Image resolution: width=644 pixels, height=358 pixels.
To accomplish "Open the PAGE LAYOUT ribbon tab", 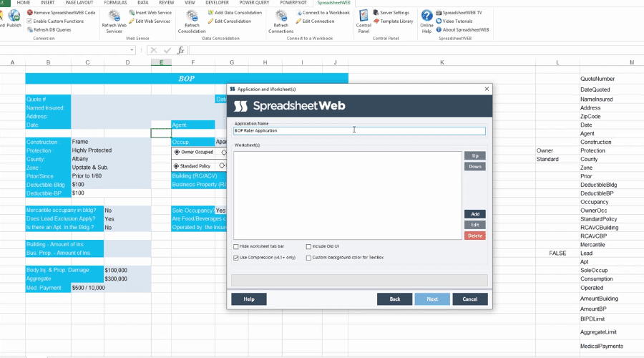I will pyautogui.click(x=79, y=3).
